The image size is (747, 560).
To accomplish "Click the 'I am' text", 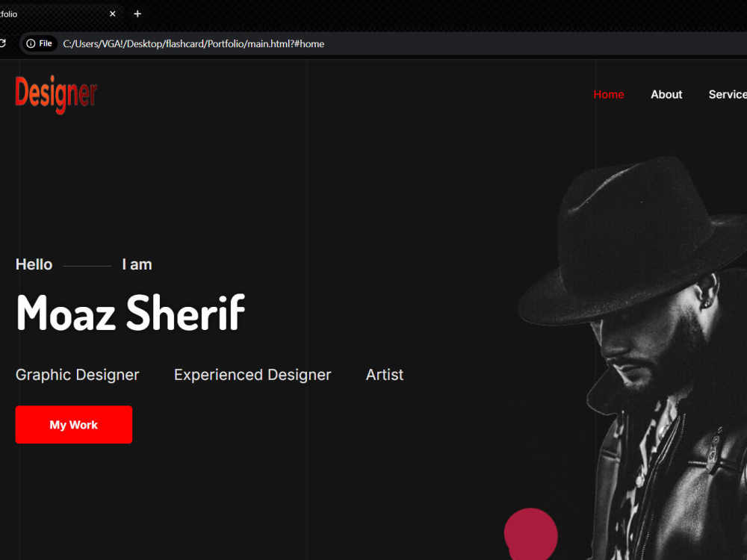I will [137, 264].
